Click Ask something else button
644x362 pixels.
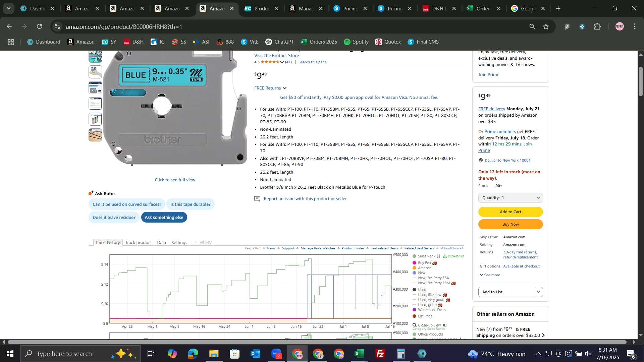pos(164,217)
